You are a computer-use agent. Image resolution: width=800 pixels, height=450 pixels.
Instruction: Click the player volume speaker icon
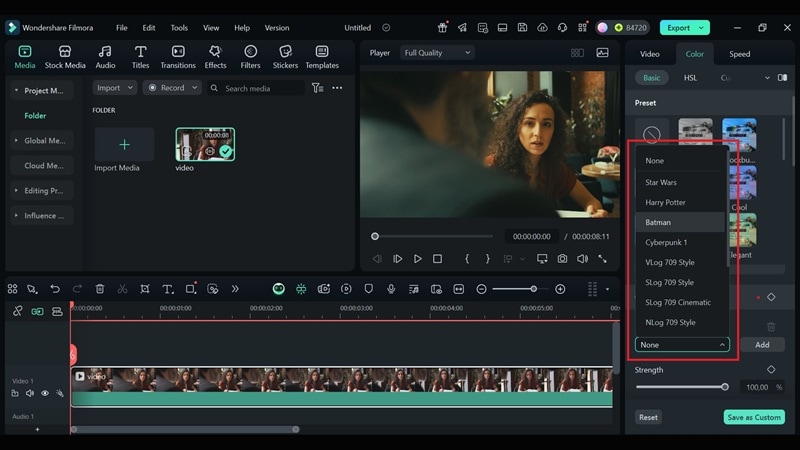582,259
